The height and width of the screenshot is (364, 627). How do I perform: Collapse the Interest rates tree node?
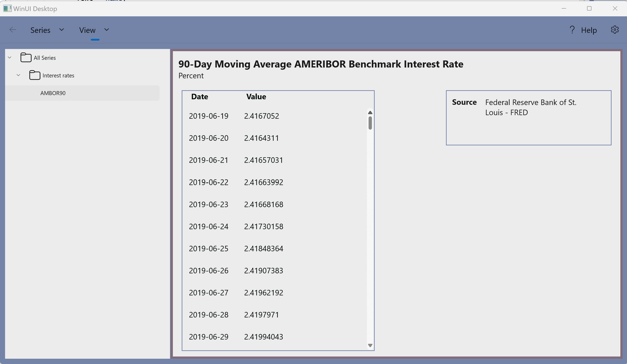pyautogui.click(x=18, y=75)
